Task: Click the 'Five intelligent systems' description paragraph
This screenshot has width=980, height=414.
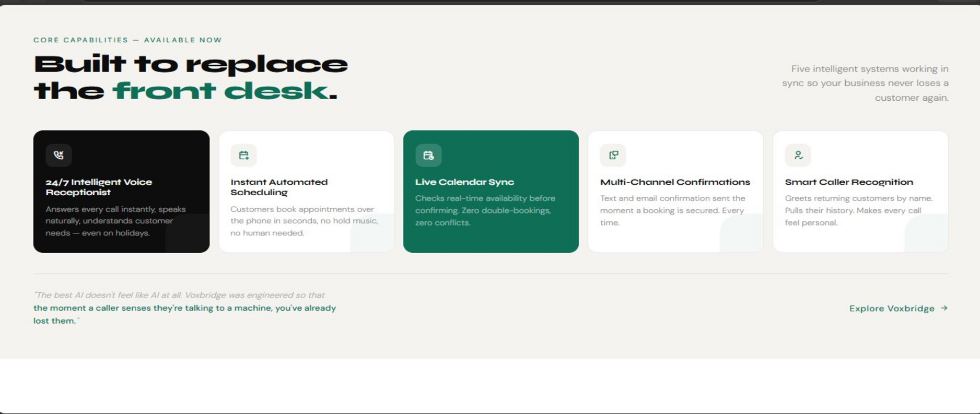Action: (865, 83)
